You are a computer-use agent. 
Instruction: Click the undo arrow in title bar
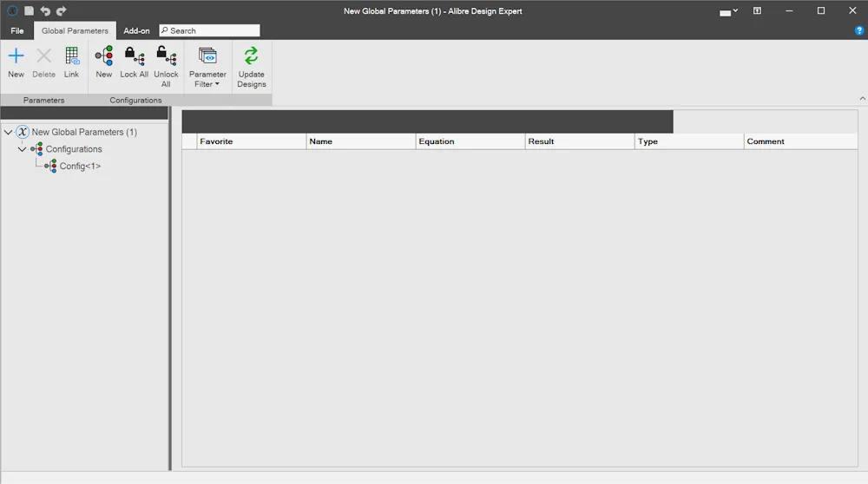click(45, 10)
